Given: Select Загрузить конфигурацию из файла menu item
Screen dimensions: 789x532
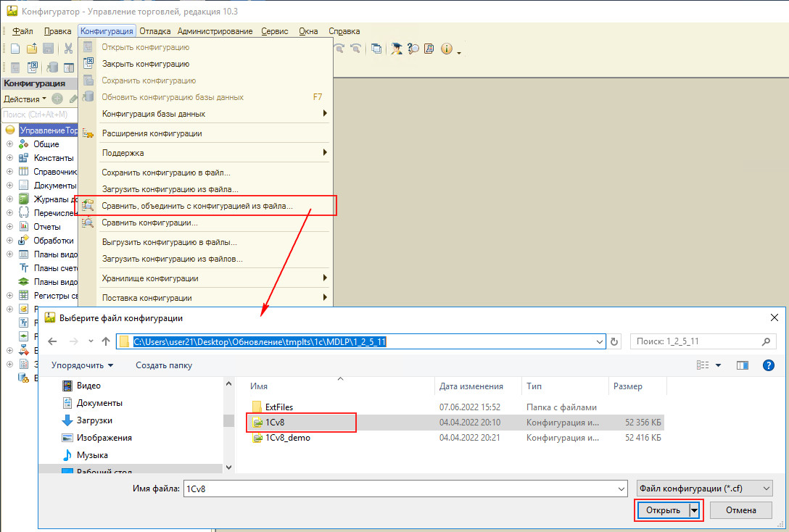Looking at the screenshot, I should click(206, 189).
